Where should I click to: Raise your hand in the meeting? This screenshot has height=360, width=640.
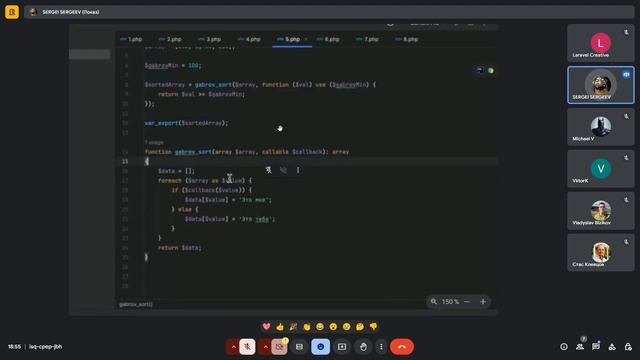point(363,347)
